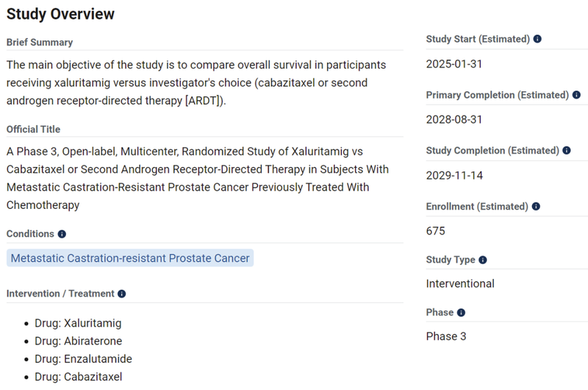Click info icon beside Primary Completion (Estimated)
588x390 pixels.
[576, 95]
